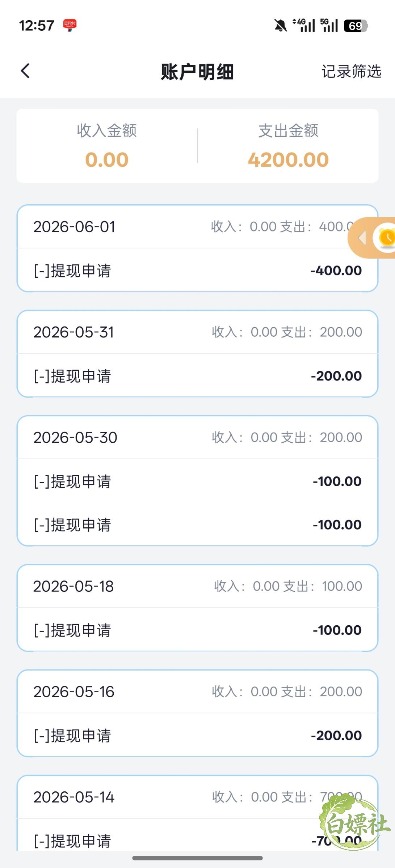Open the 2026-05-18 date header row
Viewport: 395px width, 868px height.
pyautogui.click(x=197, y=586)
